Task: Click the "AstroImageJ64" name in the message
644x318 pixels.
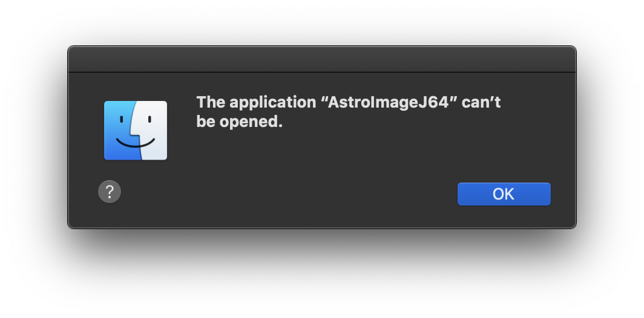Action: (390, 102)
